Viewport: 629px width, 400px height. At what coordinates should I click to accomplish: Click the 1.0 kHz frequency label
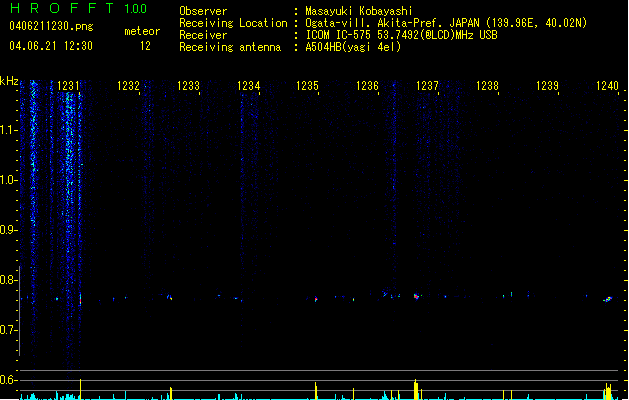[x=8, y=180]
